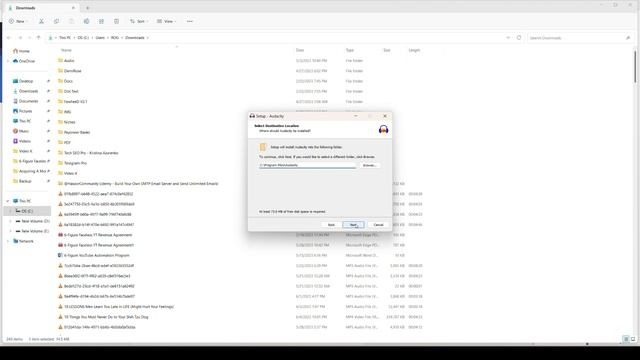Select the Telegram Pro folder
This screenshot has width=640, height=360.
pos(75,163)
